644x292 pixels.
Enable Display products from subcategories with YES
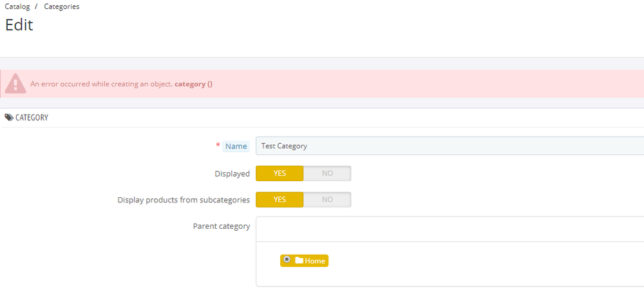point(279,200)
